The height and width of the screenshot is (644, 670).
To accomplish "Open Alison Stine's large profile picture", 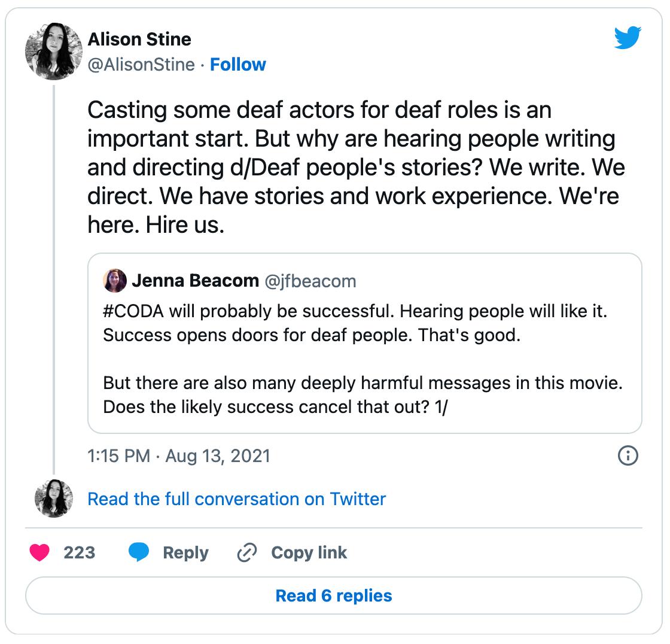I will [53, 51].
